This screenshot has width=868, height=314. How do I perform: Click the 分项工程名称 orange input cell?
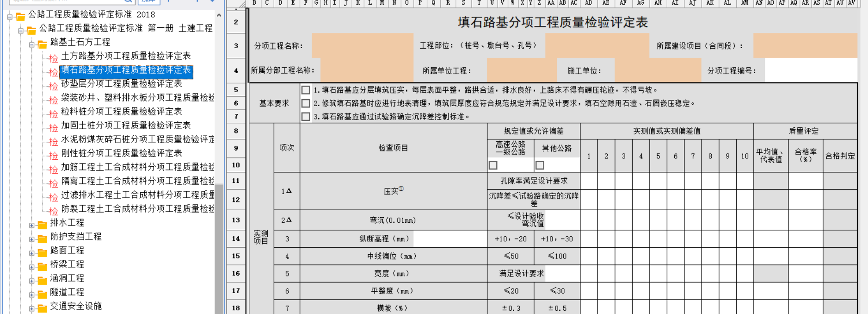tap(363, 45)
